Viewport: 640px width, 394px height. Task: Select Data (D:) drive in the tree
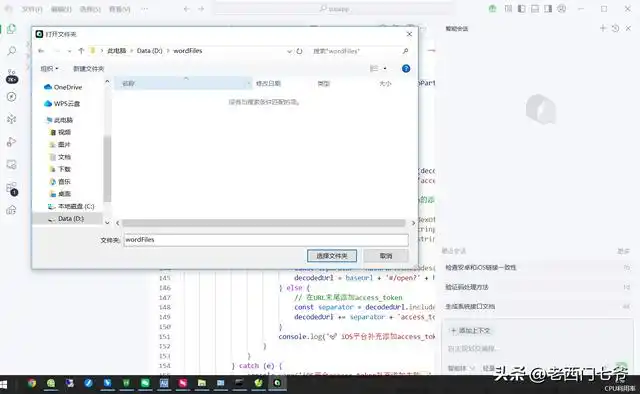click(66, 218)
